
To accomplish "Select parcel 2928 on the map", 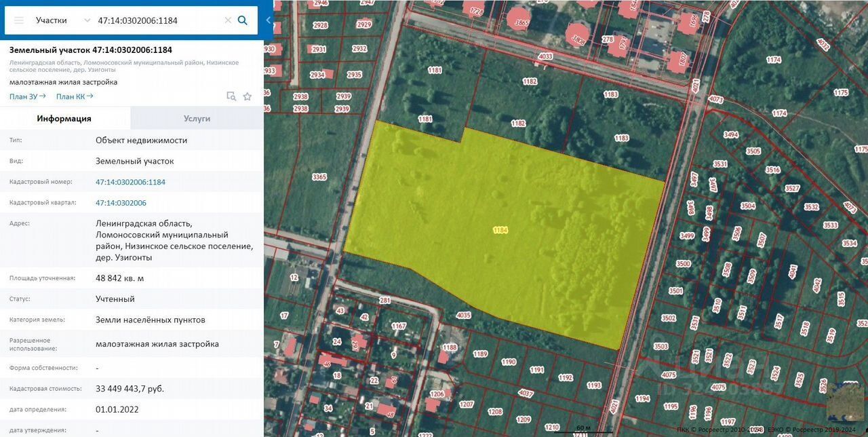I will point(320,25).
